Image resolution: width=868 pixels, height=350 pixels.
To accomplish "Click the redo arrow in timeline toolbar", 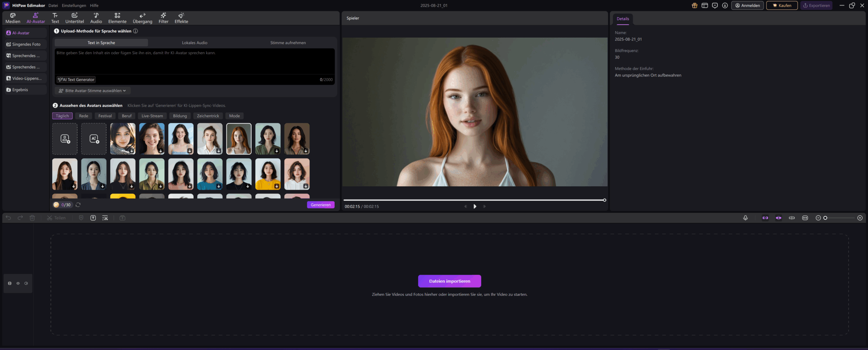I will pos(20,218).
